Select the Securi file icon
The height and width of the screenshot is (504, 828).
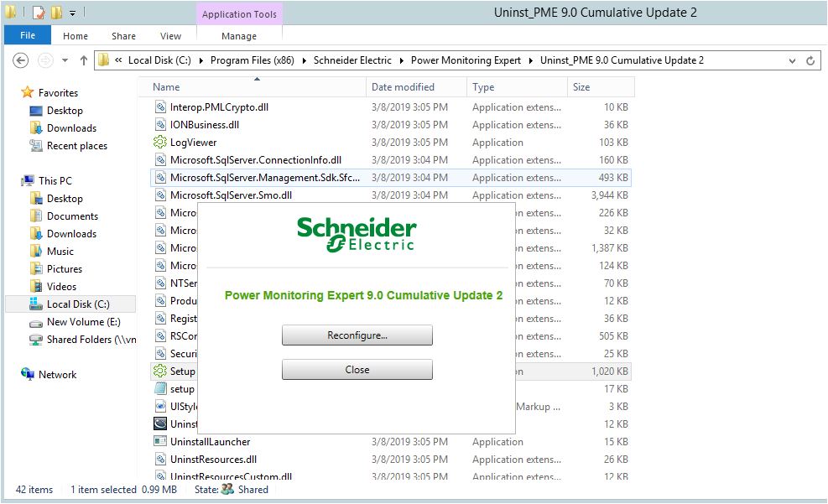coord(160,353)
